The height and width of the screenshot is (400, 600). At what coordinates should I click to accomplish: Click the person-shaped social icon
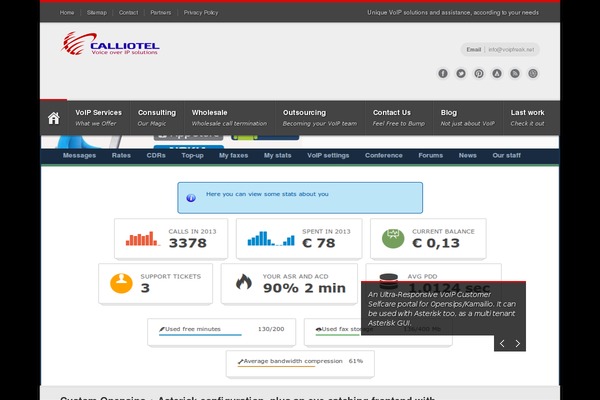pyautogui.click(x=497, y=73)
